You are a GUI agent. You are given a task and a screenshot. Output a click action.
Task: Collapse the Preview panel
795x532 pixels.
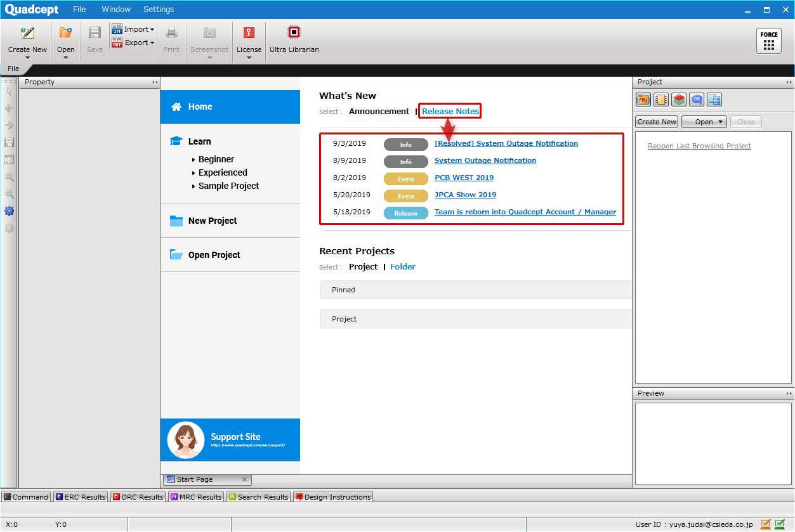pyautogui.click(x=789, y=394)
